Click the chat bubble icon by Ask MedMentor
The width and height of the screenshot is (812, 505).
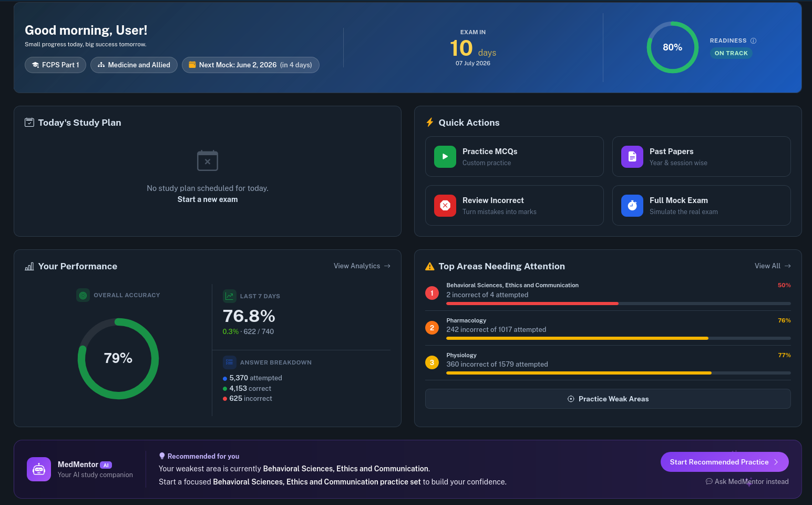click(x=709, y=481)
